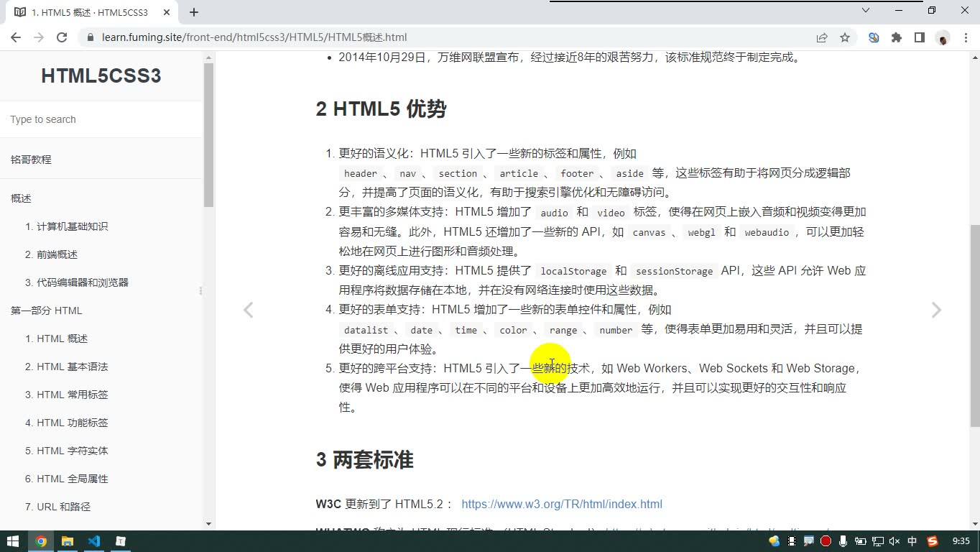Click the microphone tray icon
980x552 pixels.
point(843,541)
